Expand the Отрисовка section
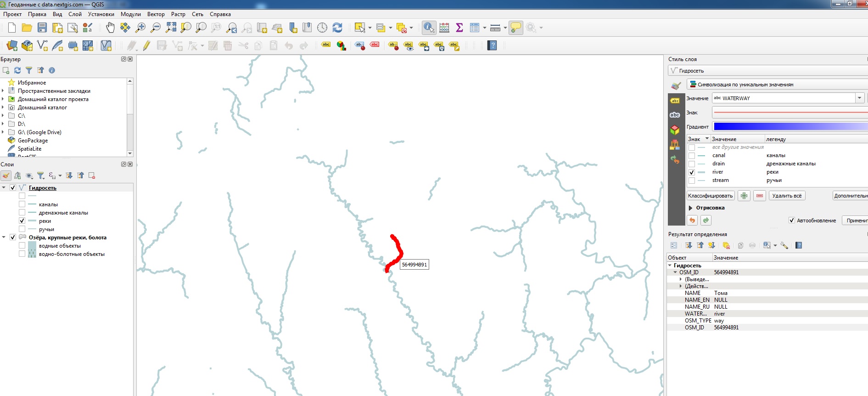 (690, 208)
